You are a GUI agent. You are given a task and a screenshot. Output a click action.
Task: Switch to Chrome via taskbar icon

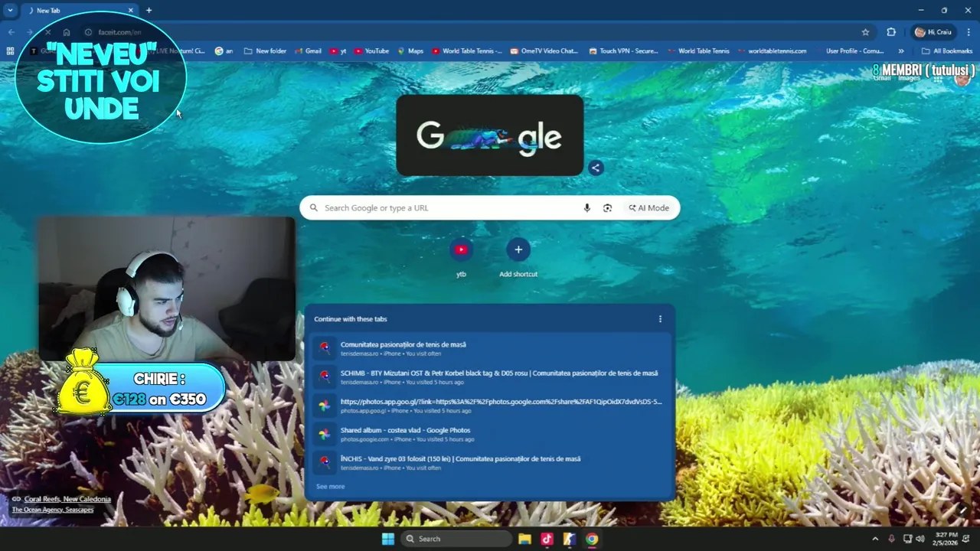(x=591, y=539)
